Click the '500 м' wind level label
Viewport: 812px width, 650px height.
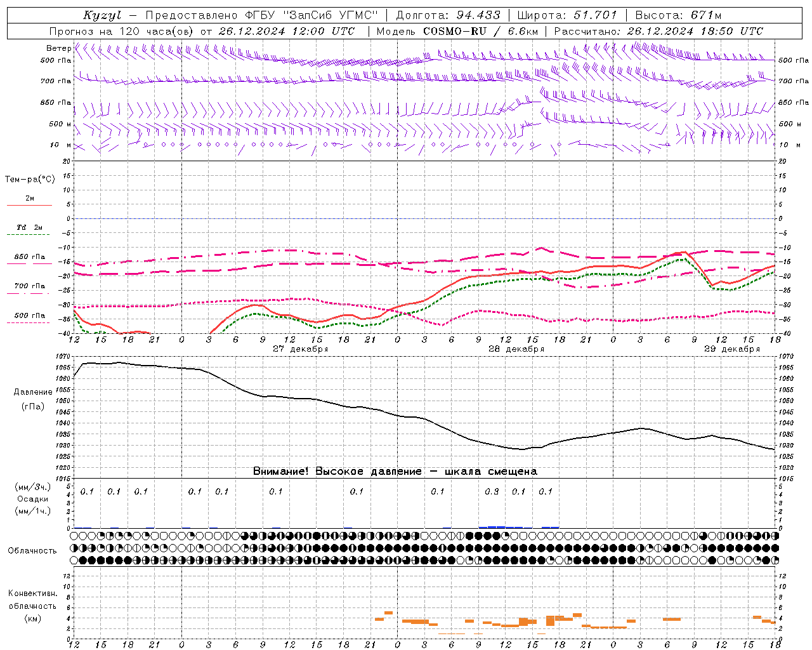click(x=60, y=124)
